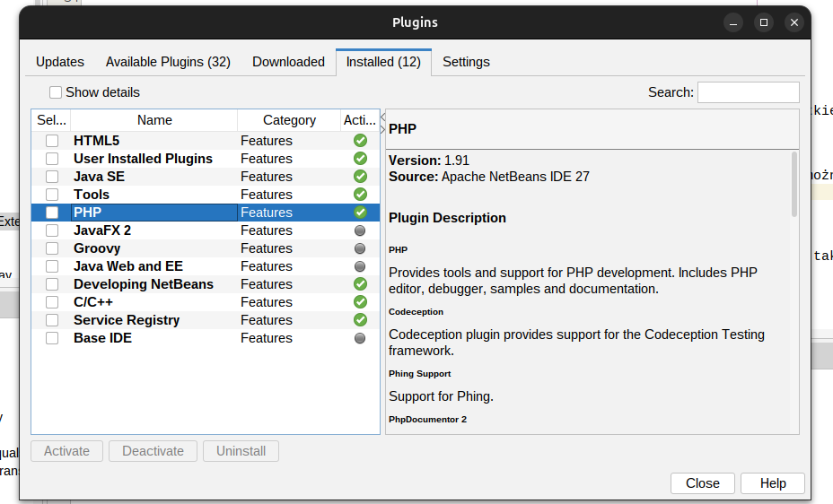Click the green active icon for C/C++
Viewport: 833px width, 504px height.
coord(360,302)
